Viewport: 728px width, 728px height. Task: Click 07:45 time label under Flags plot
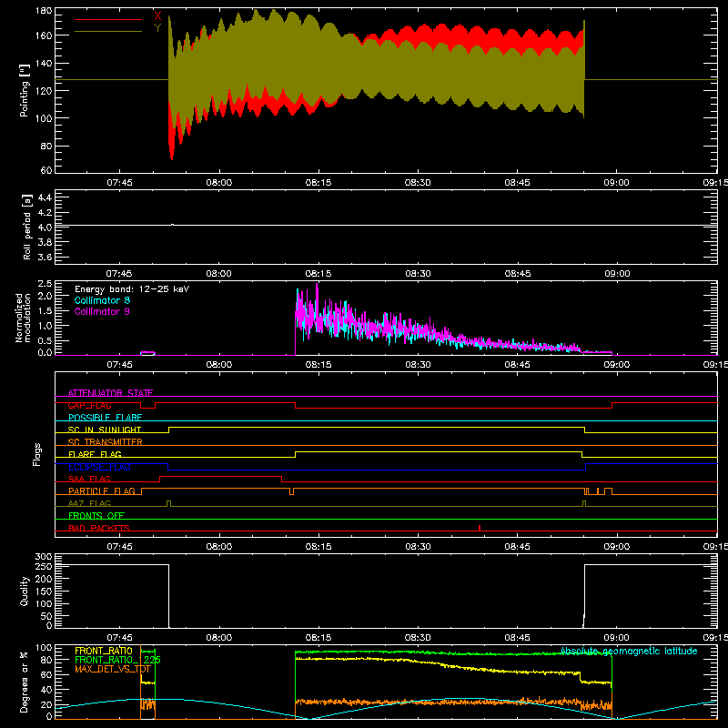pyautogui.click(x=119, y=547)
